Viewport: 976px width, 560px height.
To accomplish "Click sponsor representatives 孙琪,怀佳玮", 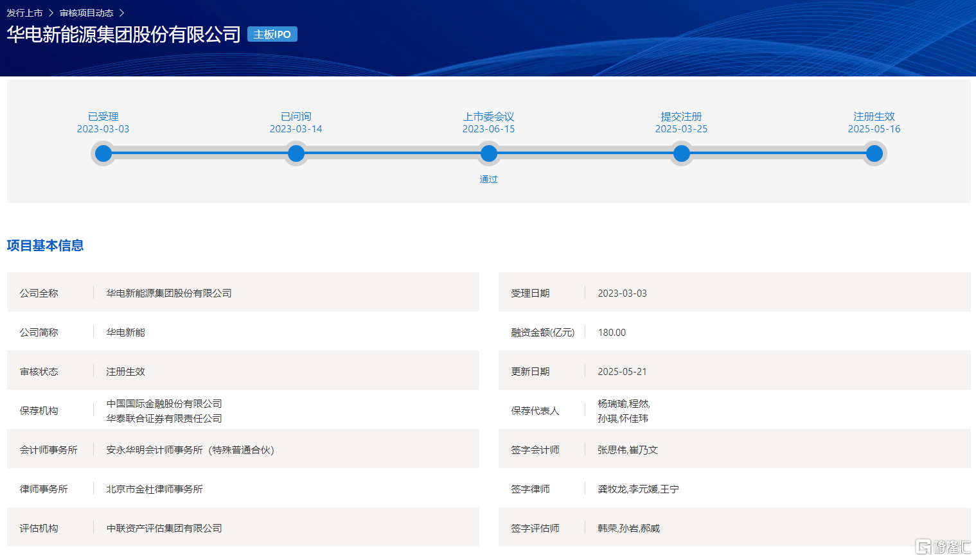I will (623, 418).
